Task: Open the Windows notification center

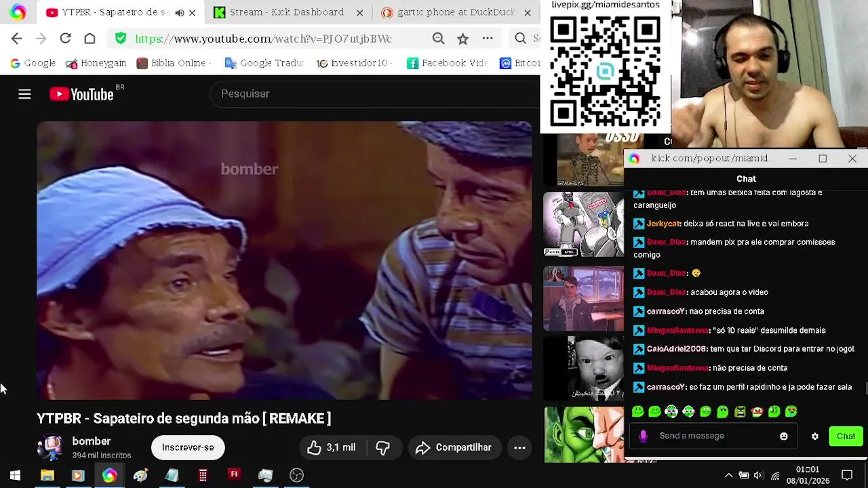Action: tap(847, 475)
